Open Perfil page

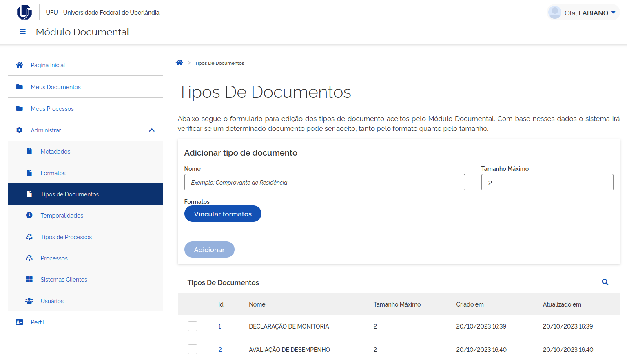(x=37, y=322)
